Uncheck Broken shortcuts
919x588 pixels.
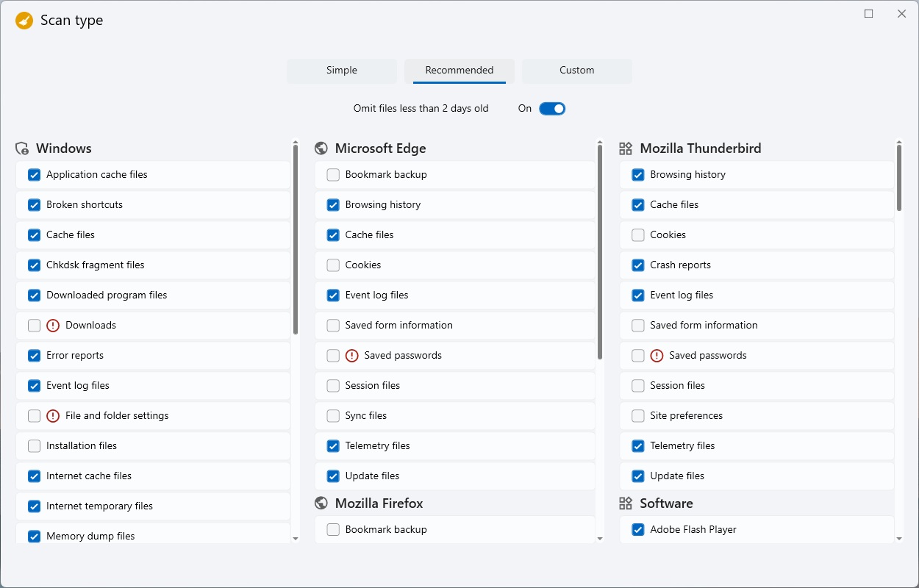(34, 205)
